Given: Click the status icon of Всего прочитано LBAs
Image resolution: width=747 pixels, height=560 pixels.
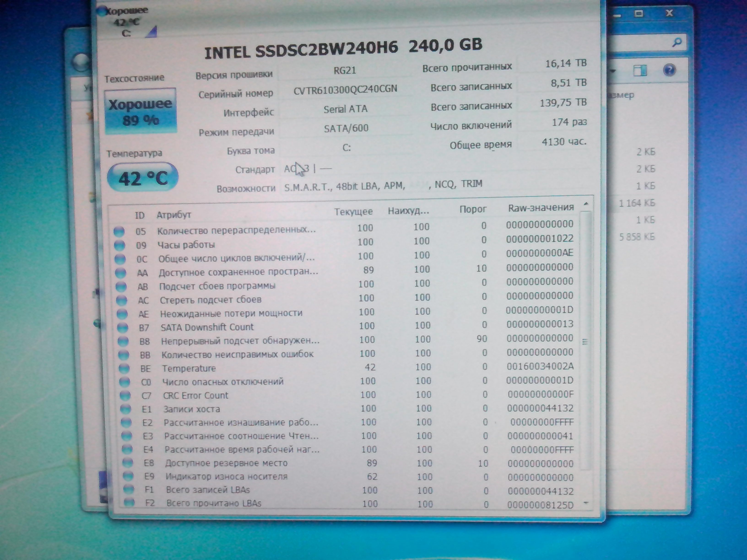Looking at the screenshot, I should (x=129, y=503).
